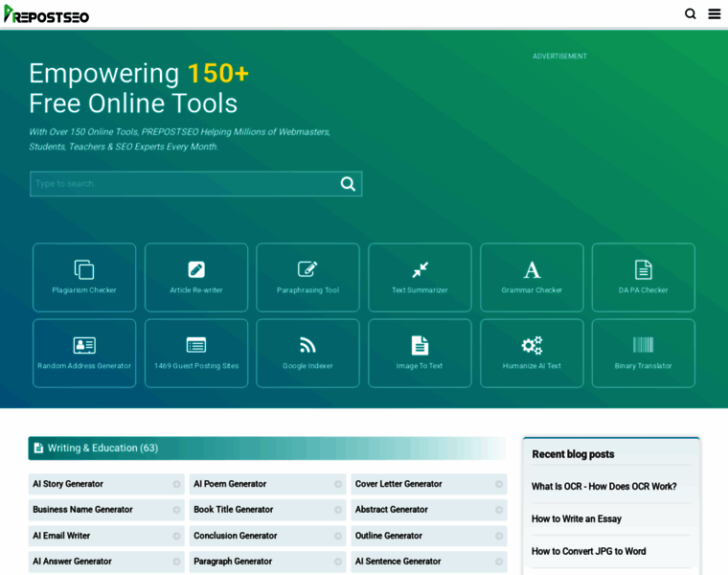This screenshot has width=728, height=575.
Task: Click the circle icon beside AI Email Writer
Action: (176, 536)
